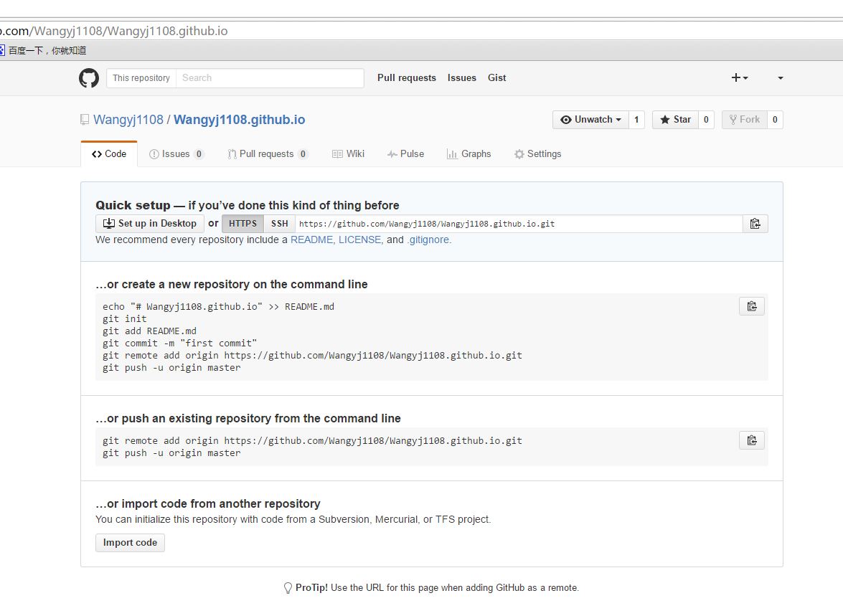Open the repository Settings tab
Screen dimensions: 843x616
[x=537, y=153]
